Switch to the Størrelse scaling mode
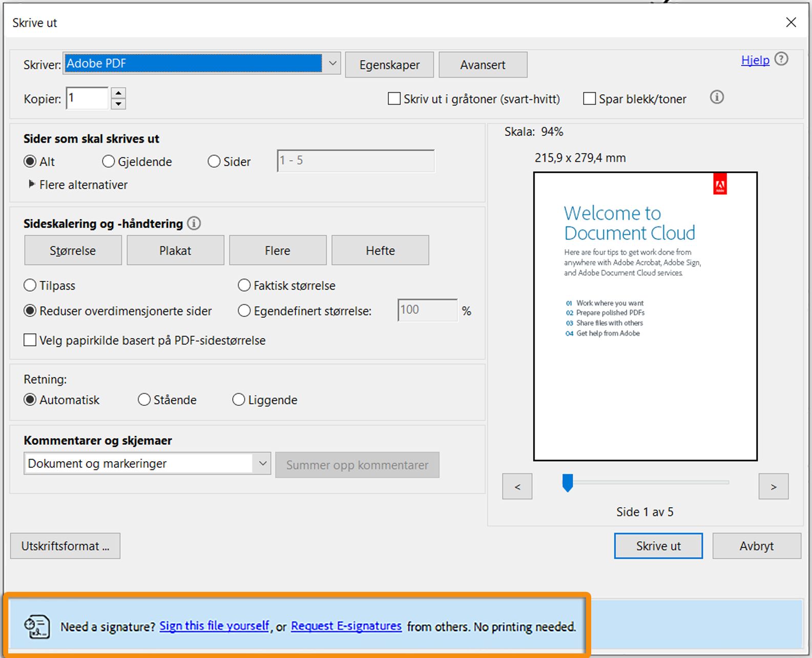The width and height of the screenshot is (812, 658). pyautogui.click(x=73, y=250)
